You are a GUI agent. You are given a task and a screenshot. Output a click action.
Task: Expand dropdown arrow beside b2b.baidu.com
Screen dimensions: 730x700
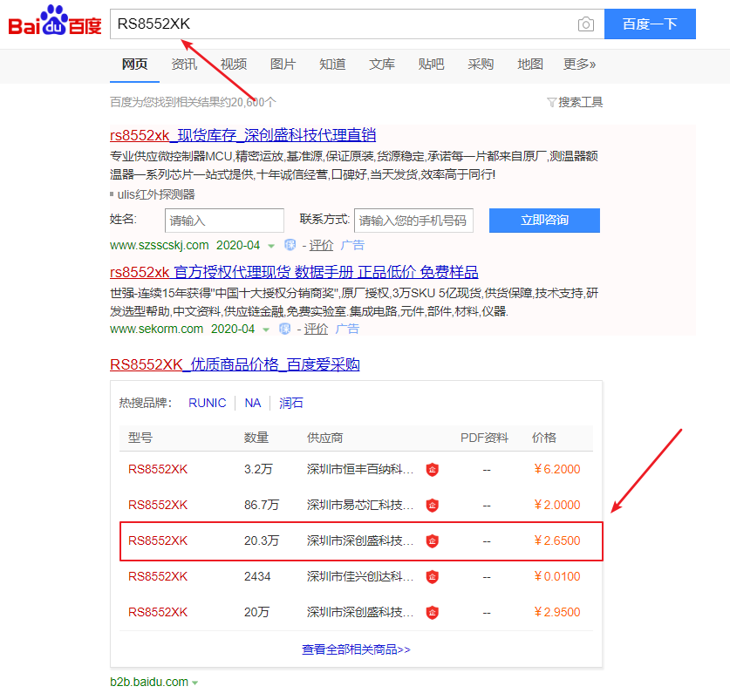[194, 683]
